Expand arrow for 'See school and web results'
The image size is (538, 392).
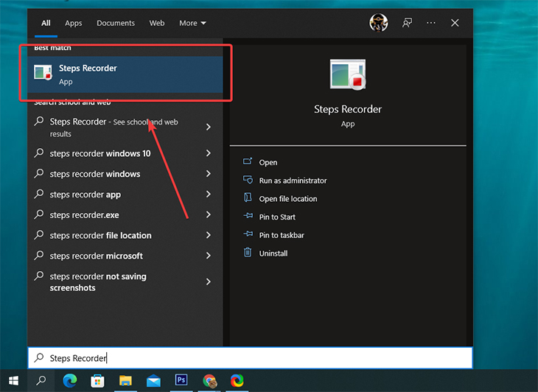(x=209, y=127)
